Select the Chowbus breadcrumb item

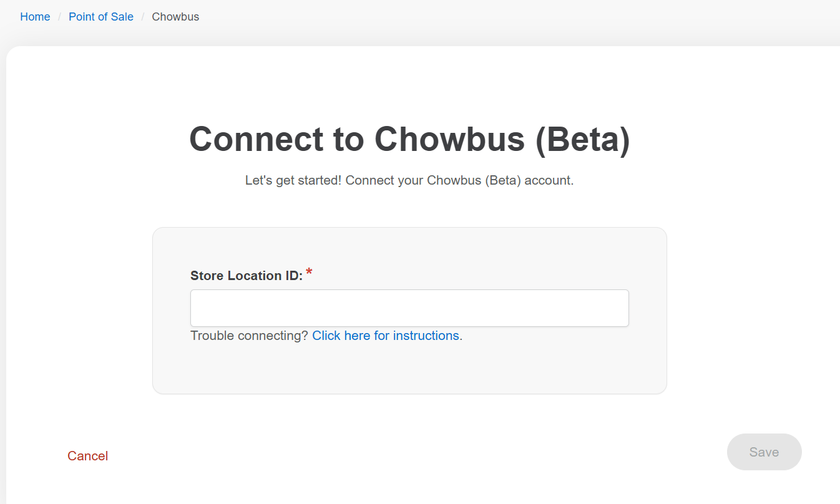(x=175, y=17)
